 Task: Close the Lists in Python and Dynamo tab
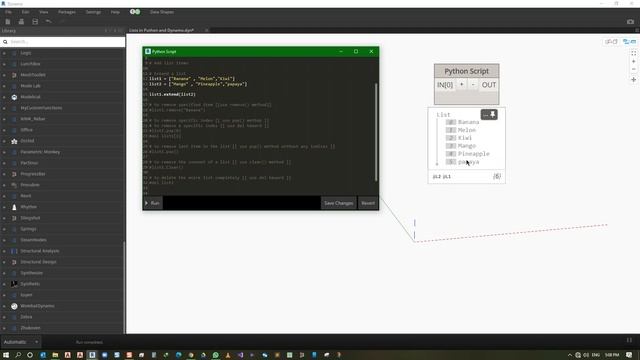(207, 30)
